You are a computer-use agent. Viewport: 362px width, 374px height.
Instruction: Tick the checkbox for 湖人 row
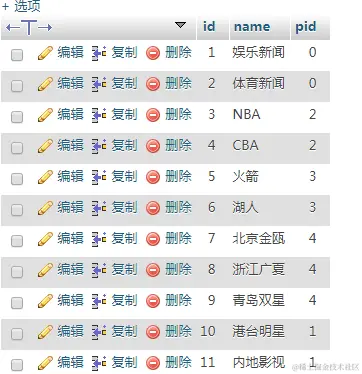point(17,210)
